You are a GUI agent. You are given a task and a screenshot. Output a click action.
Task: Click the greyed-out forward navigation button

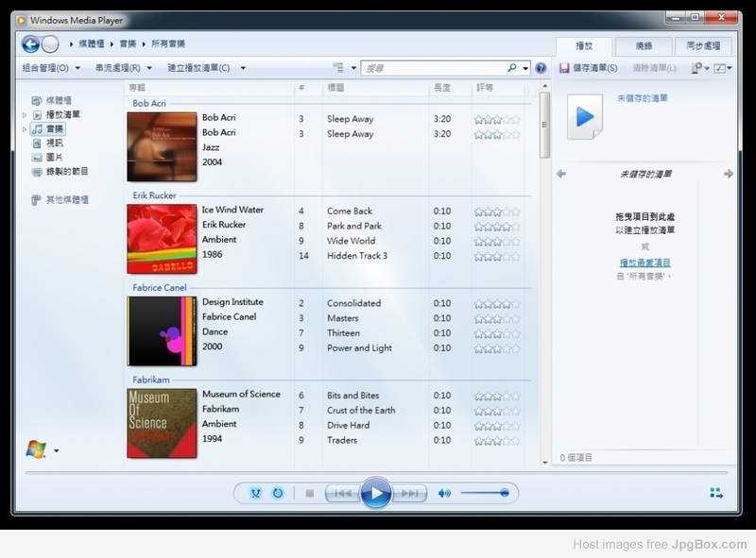tap(50, 44)
